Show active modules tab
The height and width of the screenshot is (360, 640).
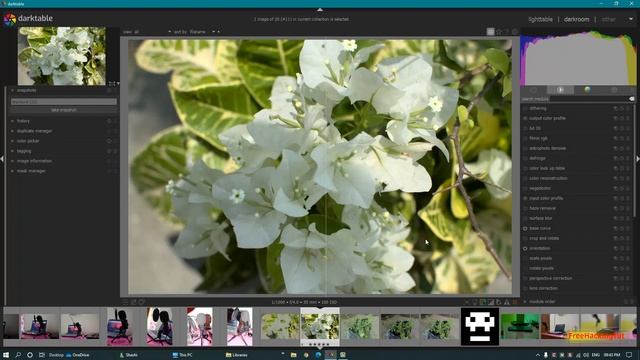tap(533, 90)
